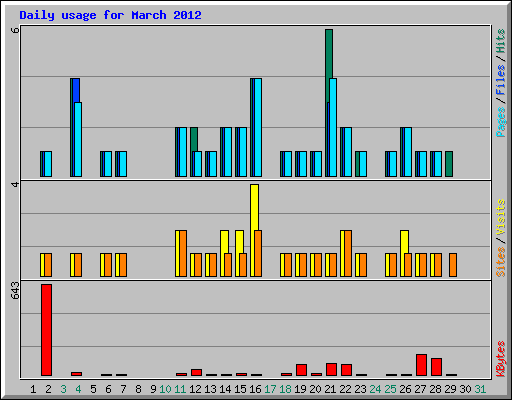Click the '643' KBytes axis value
This screenshot has width=512, height=400.
pos(15,290)
